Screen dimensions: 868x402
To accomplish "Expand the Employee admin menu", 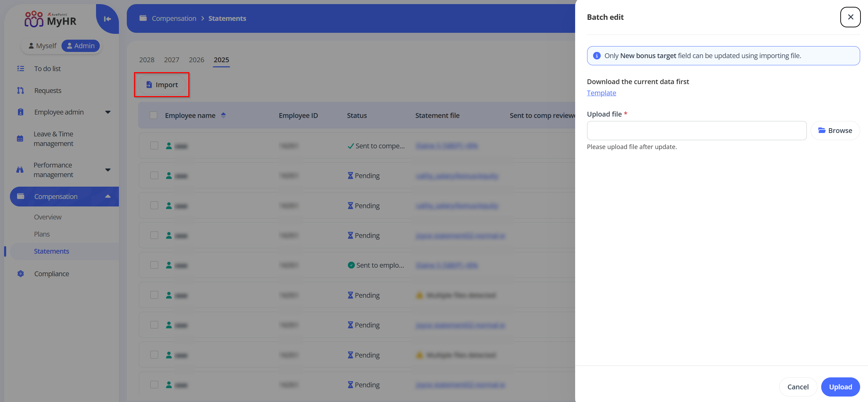I will (x=108, y=112).
